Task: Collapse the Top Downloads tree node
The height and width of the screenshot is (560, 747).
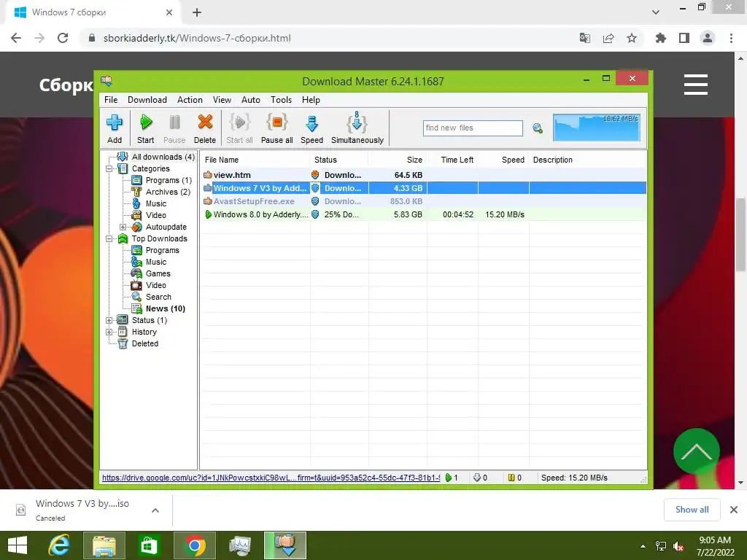Action: [109, 238]
